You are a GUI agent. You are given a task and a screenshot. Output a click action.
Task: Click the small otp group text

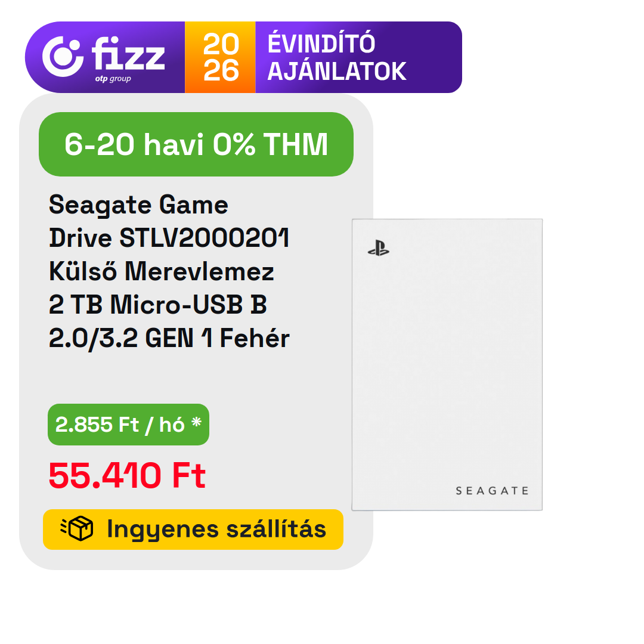(x=113, y=79)
